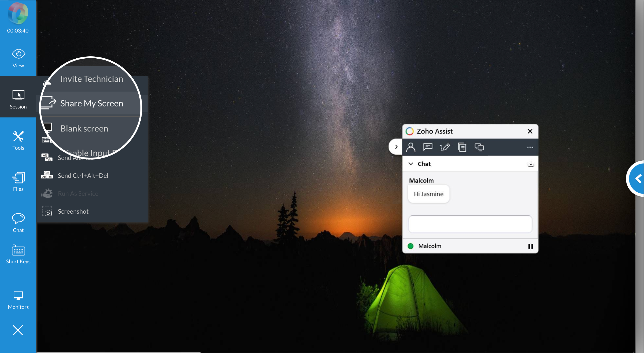Image resolution: width=644 pixels, height=353 pixels.
Task: Select Share My Screen from the Session menu
Action: [x=91, y=103]
